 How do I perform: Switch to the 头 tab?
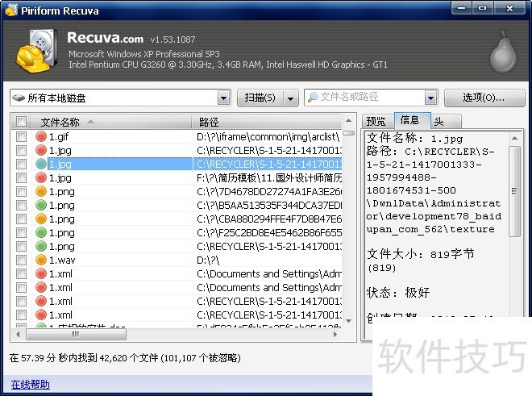tap(444, 122)
